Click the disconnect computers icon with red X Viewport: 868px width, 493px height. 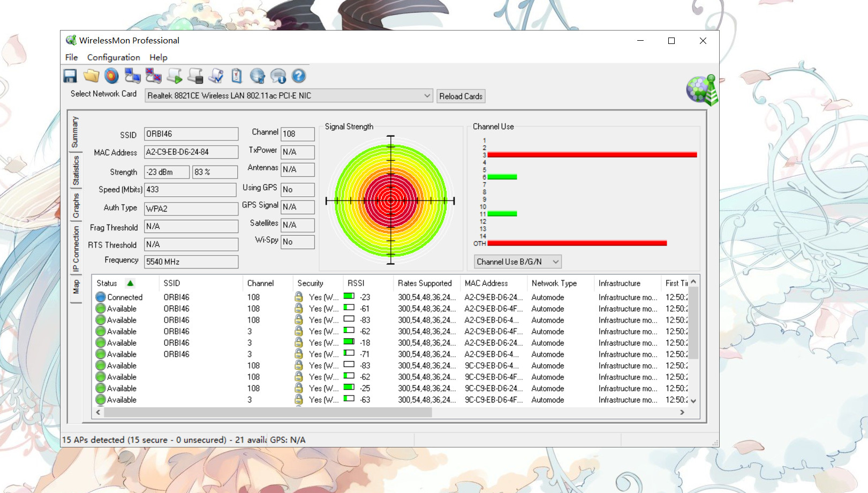(153, 76)
